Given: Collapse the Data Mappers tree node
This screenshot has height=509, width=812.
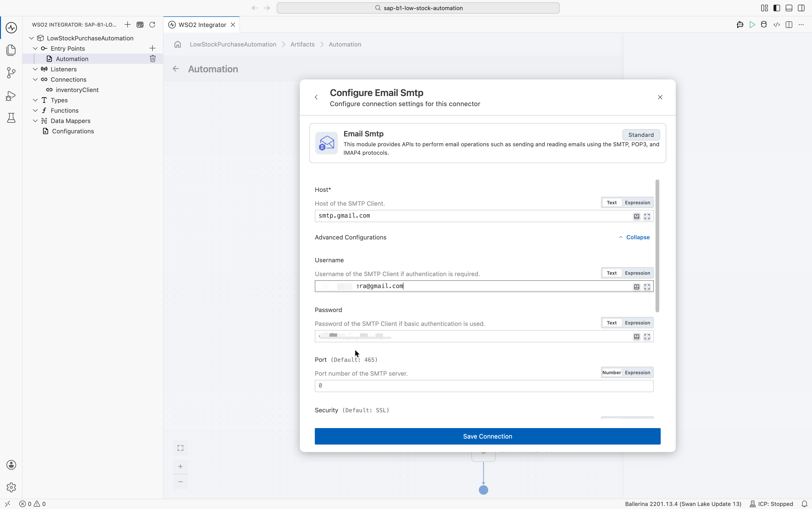Looking at the screenshot, I should coord(35,121).
